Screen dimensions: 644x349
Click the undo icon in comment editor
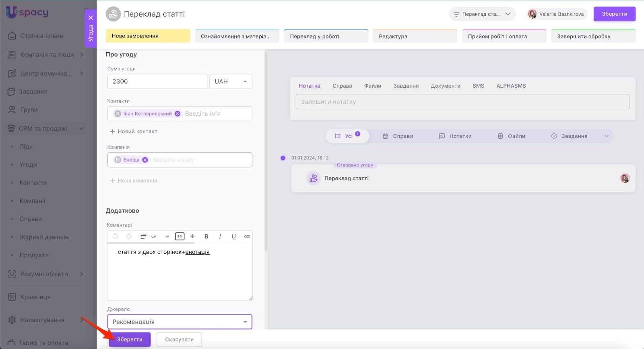click(115, 236)
